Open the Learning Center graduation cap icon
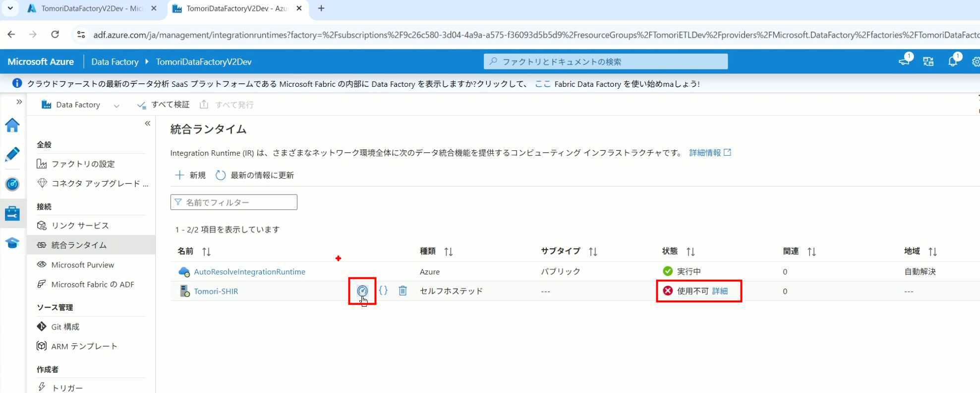The height and width of the screenshot is (393, 980). tap(12, 243)
